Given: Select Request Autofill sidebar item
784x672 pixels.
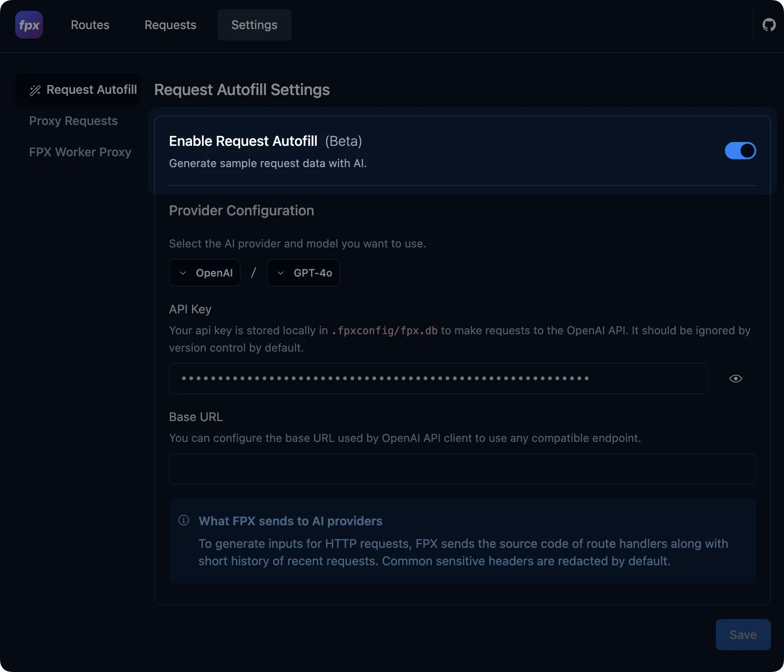Looking at the screenshot, I should coord(78,89).
